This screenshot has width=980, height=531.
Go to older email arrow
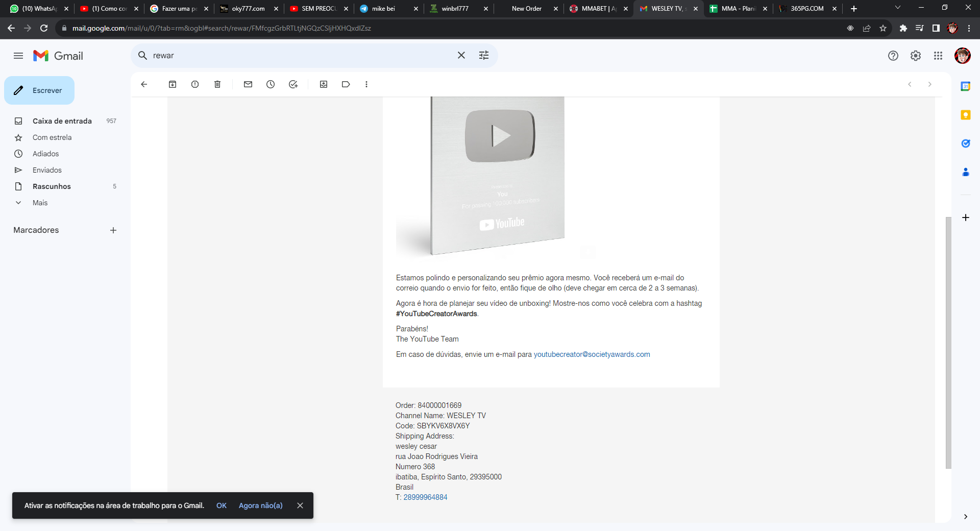pyautogui.click(x=930, y=84)
